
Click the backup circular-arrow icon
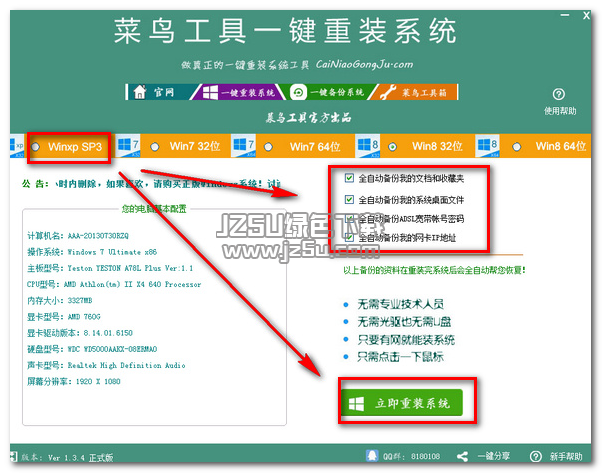298,93
